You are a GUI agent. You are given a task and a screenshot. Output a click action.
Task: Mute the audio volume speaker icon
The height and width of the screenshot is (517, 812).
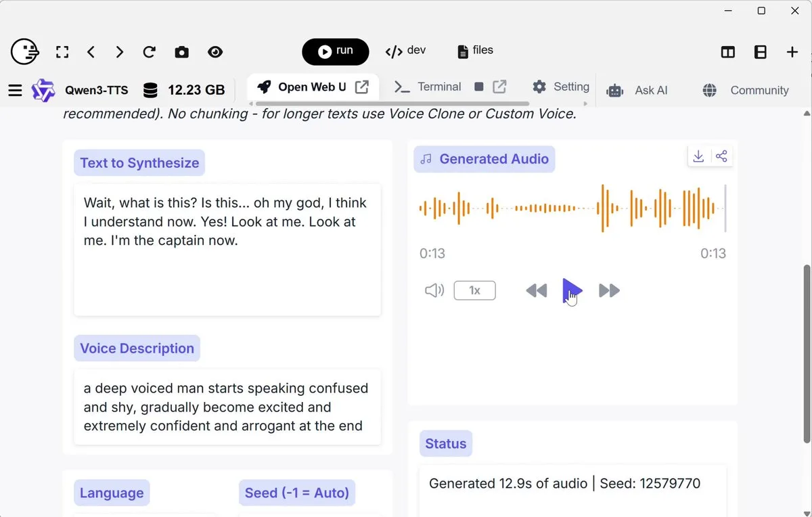point(434,290)
